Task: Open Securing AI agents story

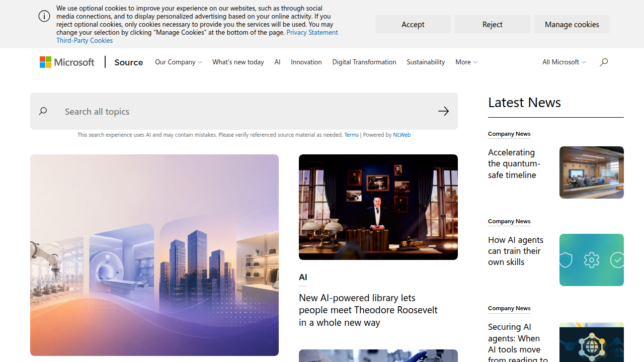Action: pyautogui.click(x=518, y=342)
